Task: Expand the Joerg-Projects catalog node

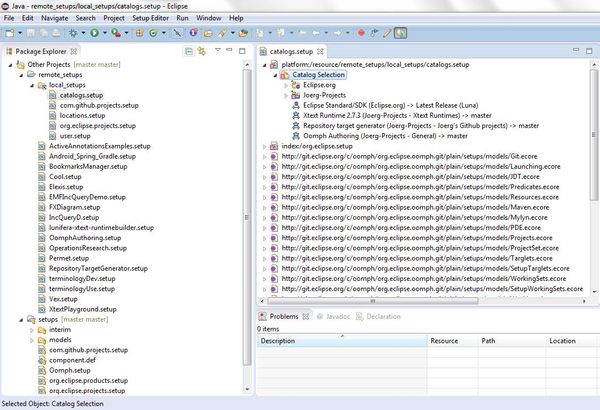Action: tap(286, 95)
